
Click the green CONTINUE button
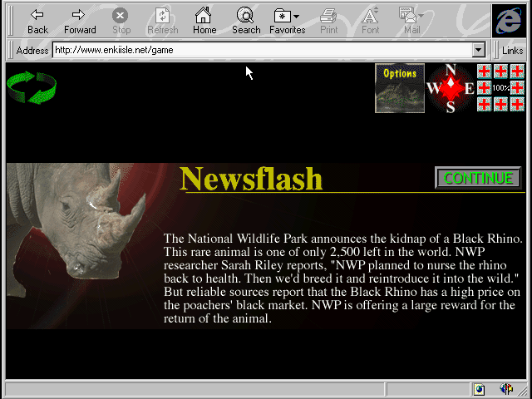[478, 178]
